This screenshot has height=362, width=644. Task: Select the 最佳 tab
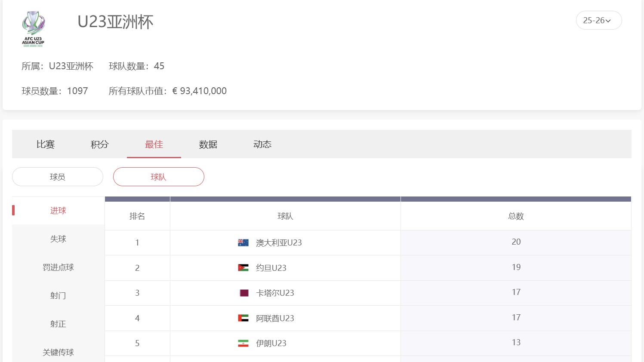[154, 144]
